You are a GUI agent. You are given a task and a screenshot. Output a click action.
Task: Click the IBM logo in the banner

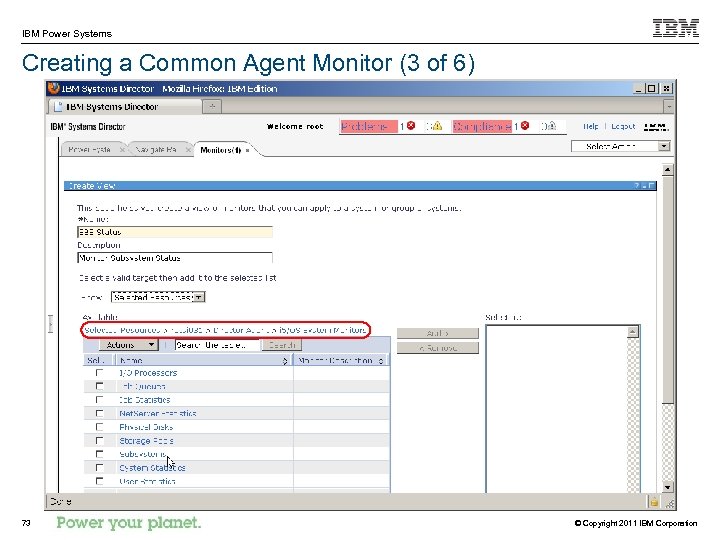pos(656,127)
